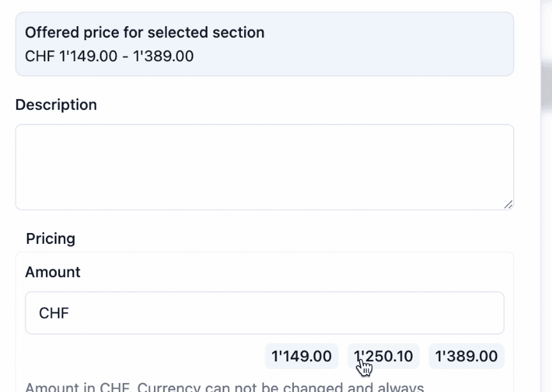
Task: Click the textarea resize grip icon
Action: (x=508, y=204)
